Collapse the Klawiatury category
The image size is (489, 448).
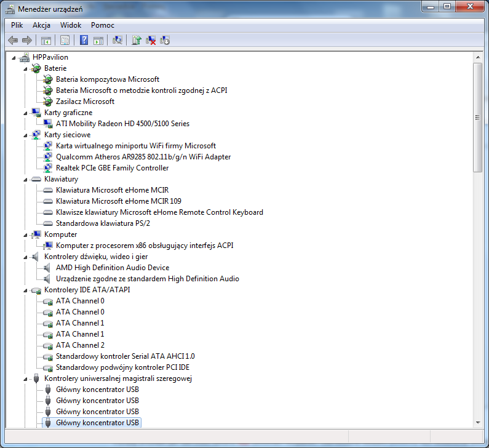(26, 180)
